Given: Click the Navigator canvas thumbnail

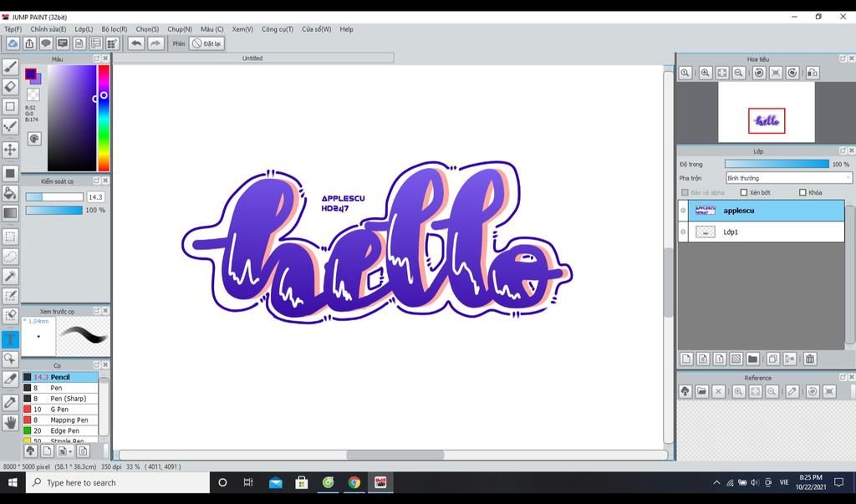Looking at the screenshot, I should coord(766,112).
